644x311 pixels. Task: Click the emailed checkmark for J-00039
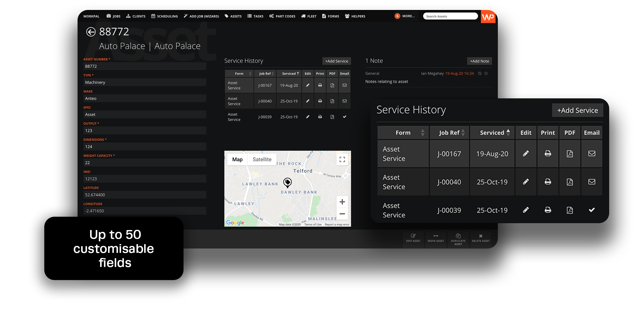point(345,117)
